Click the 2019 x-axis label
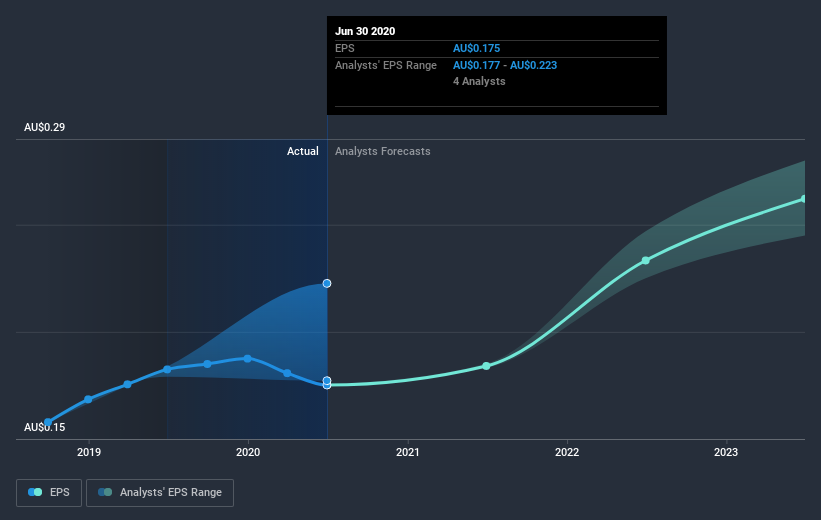821x520 pixels. pos(89,452)
